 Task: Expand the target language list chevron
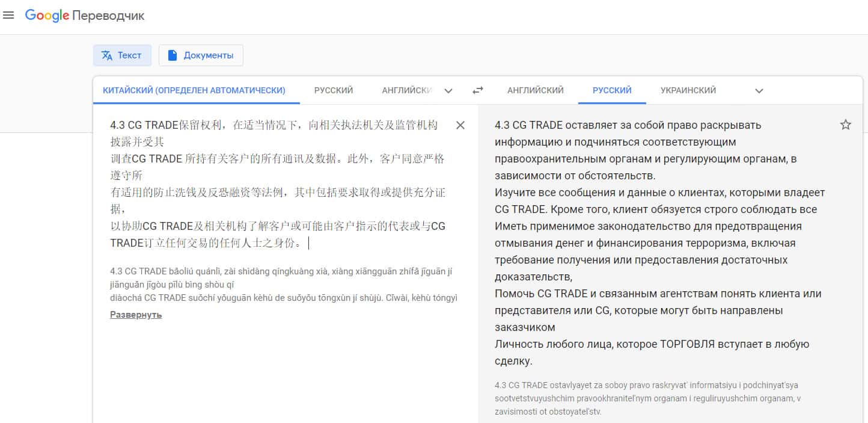point(759,91)
